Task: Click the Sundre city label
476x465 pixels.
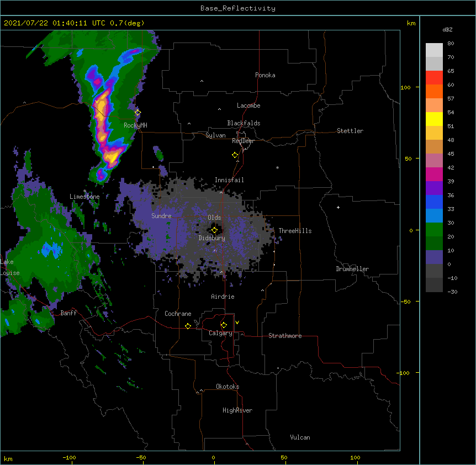Action: 161,216
